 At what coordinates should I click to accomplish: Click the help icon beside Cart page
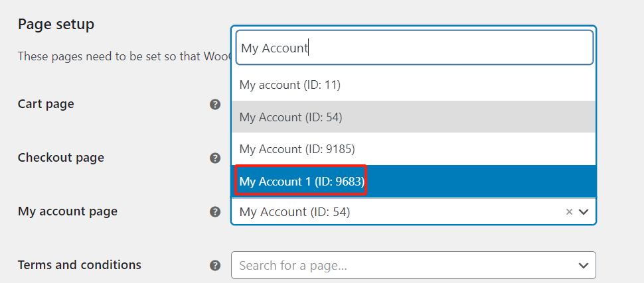coord(215,104)
